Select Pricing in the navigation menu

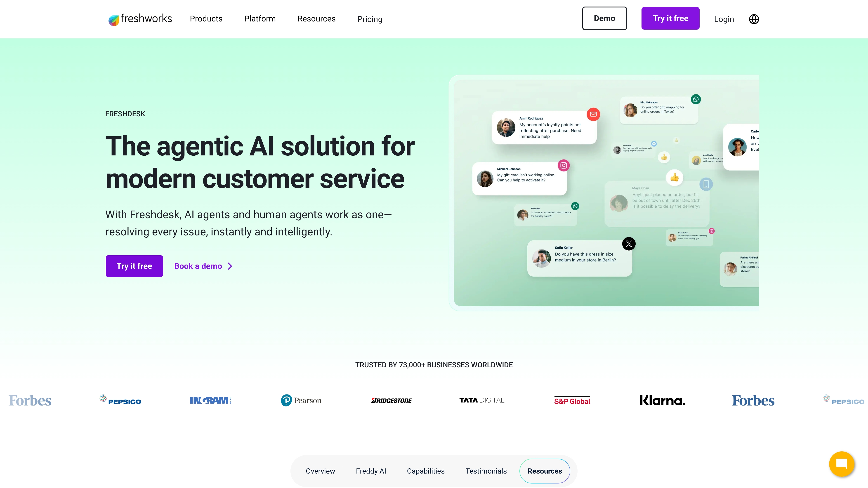(x=370, y=19)
